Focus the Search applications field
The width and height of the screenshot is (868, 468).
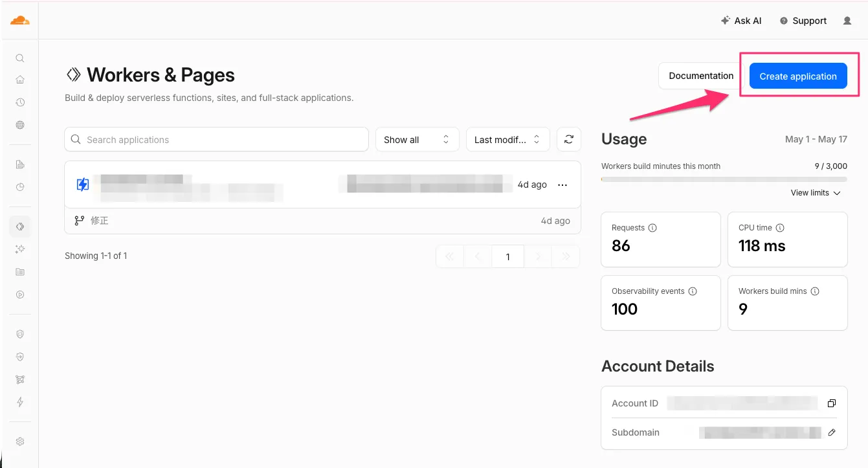click(217, 139)
